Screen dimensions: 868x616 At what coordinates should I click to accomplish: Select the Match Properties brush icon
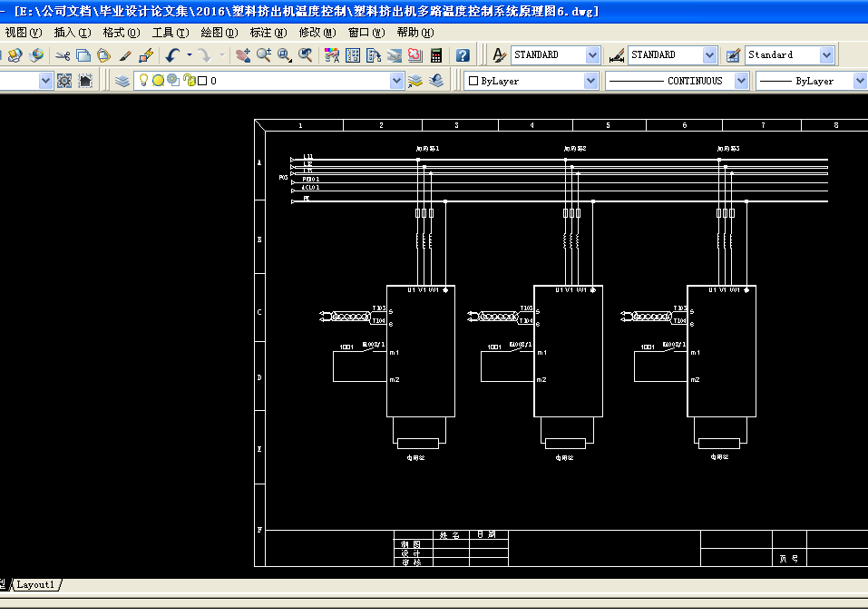125,55
